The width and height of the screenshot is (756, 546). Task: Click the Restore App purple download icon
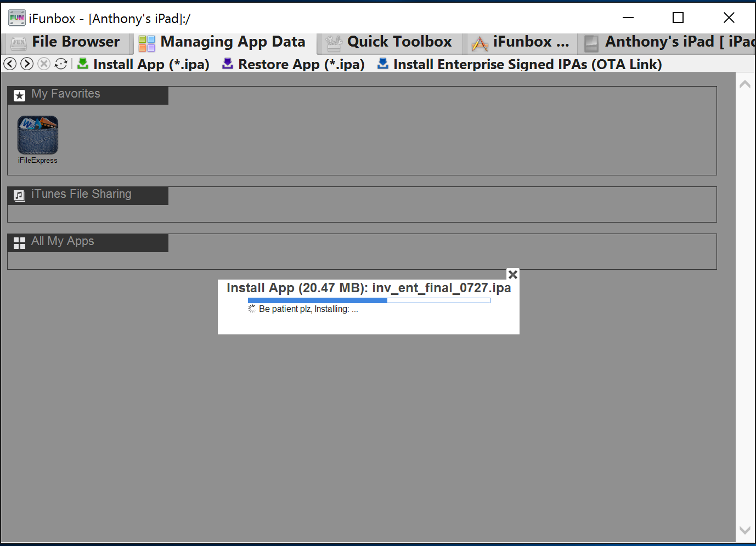(x=228, y=64)
